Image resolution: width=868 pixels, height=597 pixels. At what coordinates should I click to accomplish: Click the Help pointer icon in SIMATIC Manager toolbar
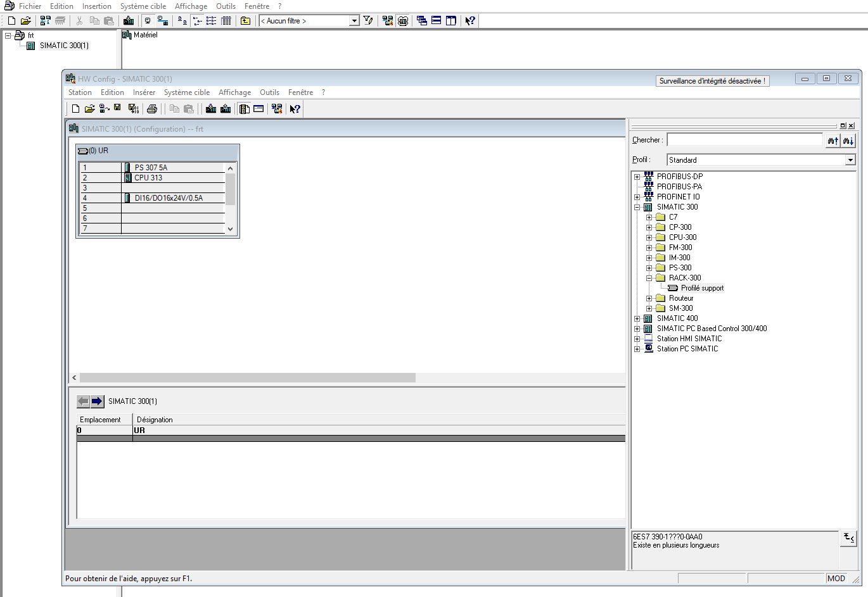pyautogui.click(x=470, y=21)
